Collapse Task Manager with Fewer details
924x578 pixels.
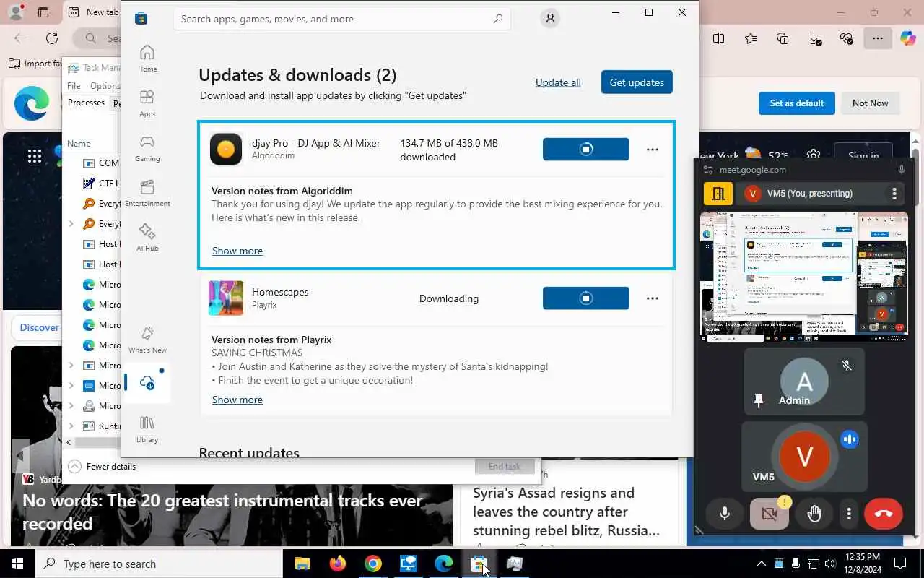click(102, 467)
